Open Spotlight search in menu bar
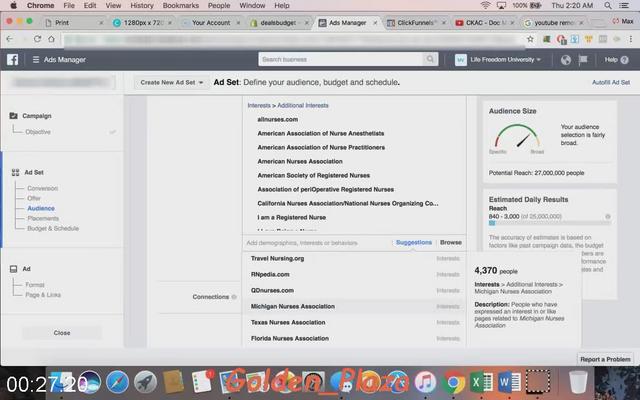This screenshot has width=640, height=400. (x=608, y=5)
